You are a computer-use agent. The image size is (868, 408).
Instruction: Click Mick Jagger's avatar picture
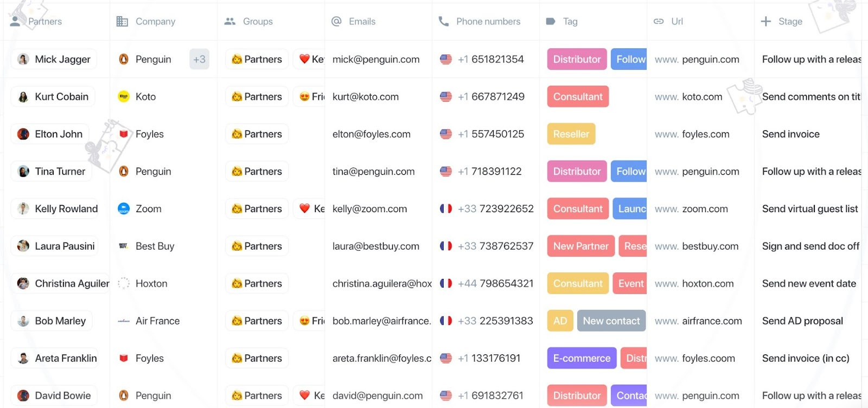pos(23,59)
